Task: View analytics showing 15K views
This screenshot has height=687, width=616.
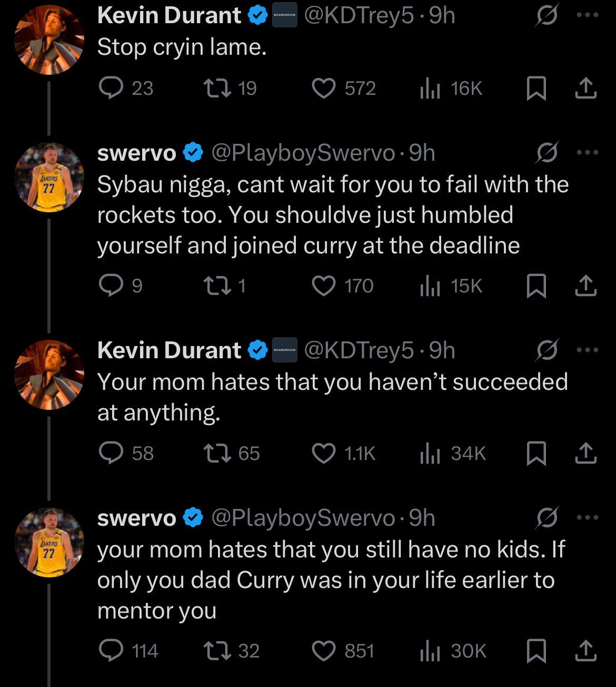Action: (451, 286)
